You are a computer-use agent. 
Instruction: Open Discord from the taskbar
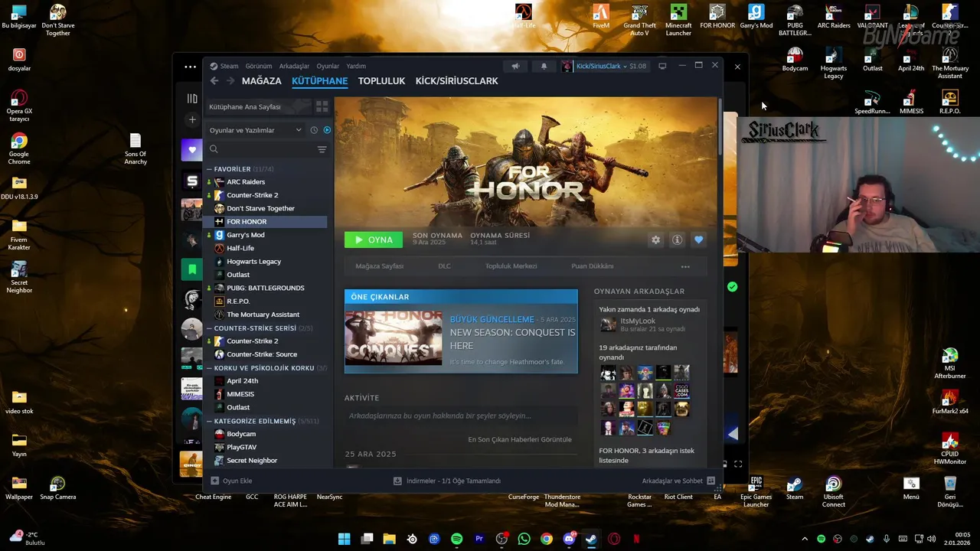(569, 539)
